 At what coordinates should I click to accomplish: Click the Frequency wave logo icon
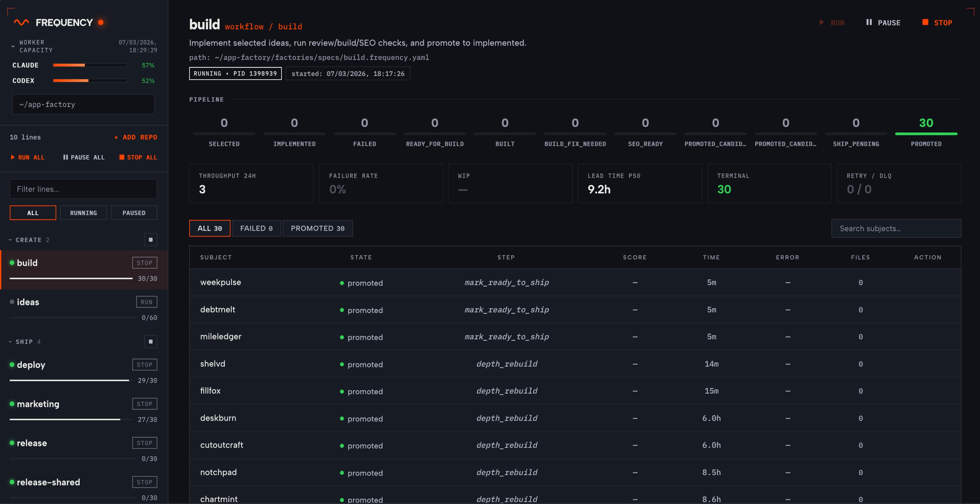point(21,22)
